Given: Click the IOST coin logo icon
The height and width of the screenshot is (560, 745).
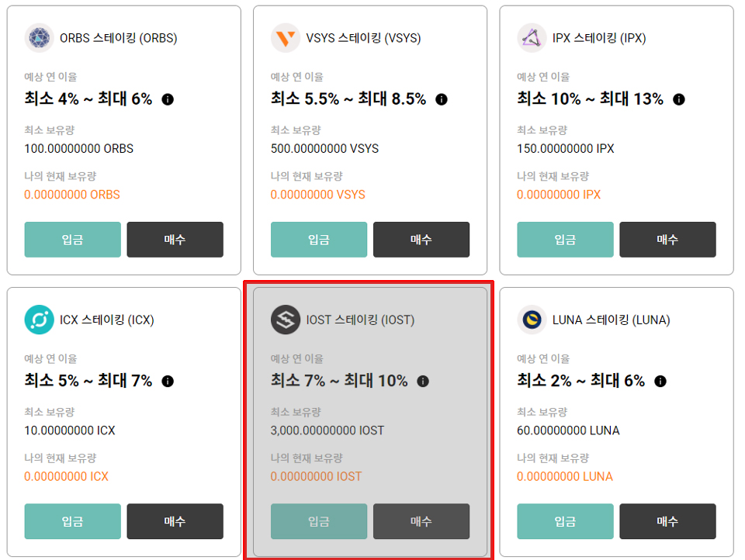Looking at the screenshot, I should point(285,320).
